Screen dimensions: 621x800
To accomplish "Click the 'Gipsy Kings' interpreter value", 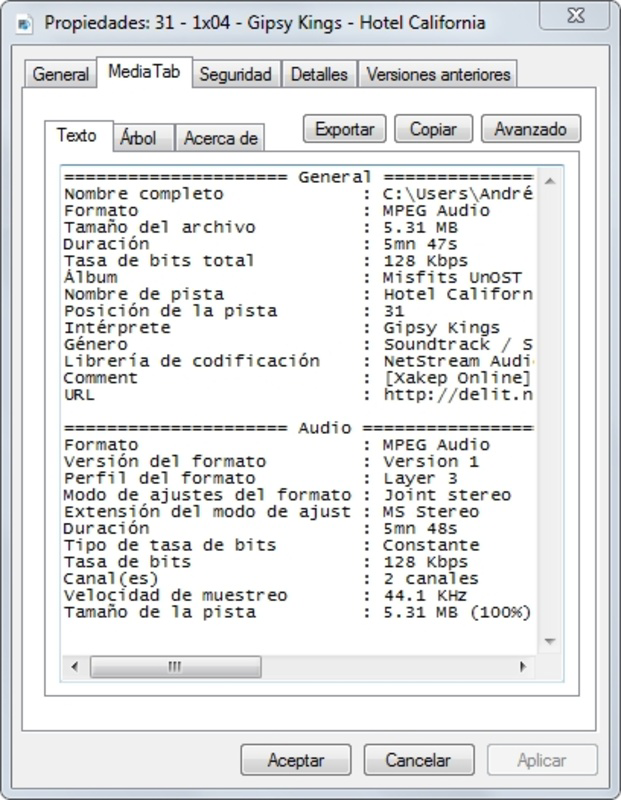I will point(441,328).
